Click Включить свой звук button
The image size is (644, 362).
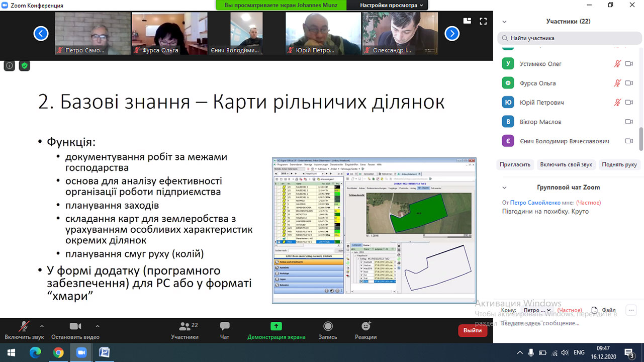pyautogui.click(x=566, y=164)
